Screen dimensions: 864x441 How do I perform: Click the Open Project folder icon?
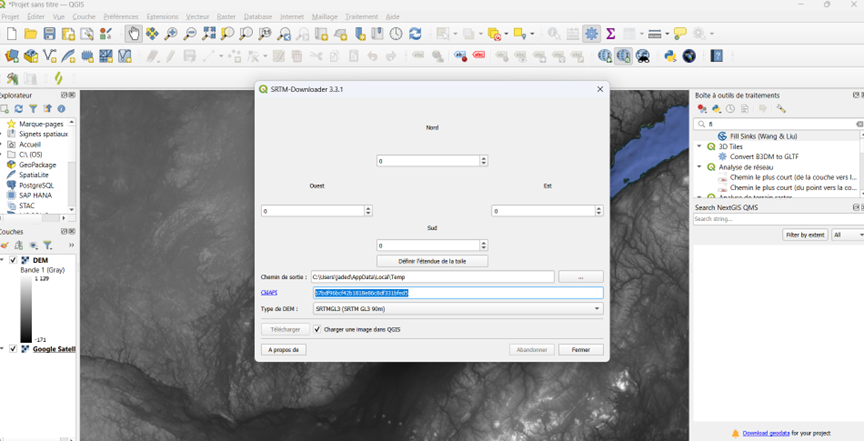click(30, 34)
